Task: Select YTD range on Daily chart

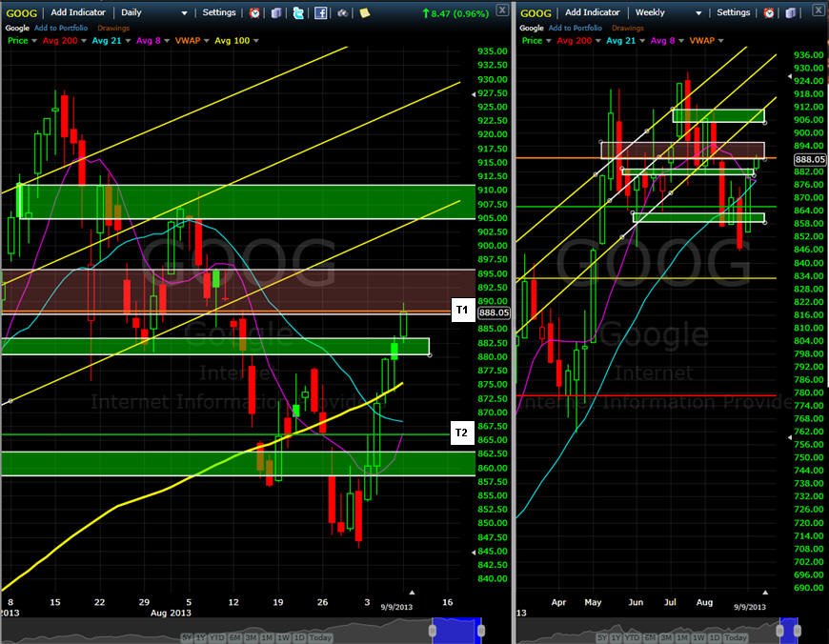Action: coord(216,637)
